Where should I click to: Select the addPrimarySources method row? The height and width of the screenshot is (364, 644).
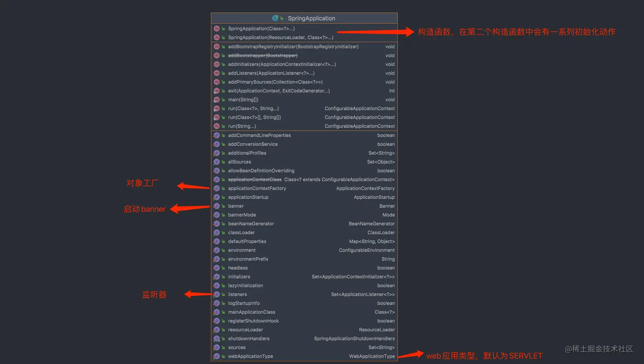pos(304,82)
